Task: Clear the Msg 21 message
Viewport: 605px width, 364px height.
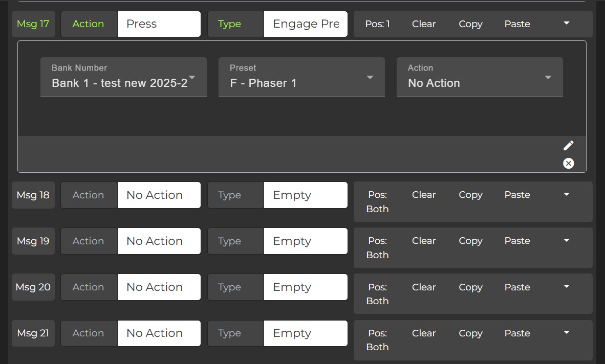Action: tap(424, 333)
